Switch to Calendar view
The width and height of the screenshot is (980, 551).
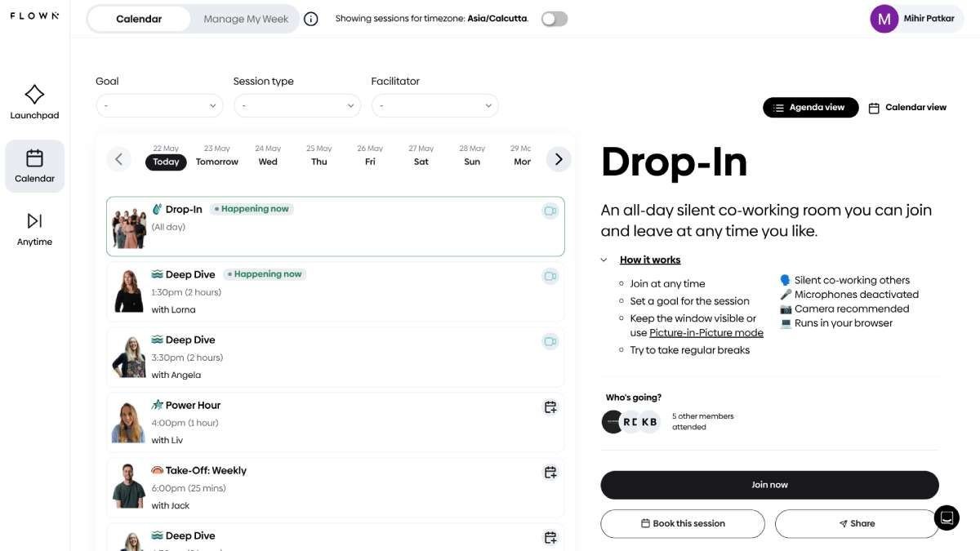[907, 107]
